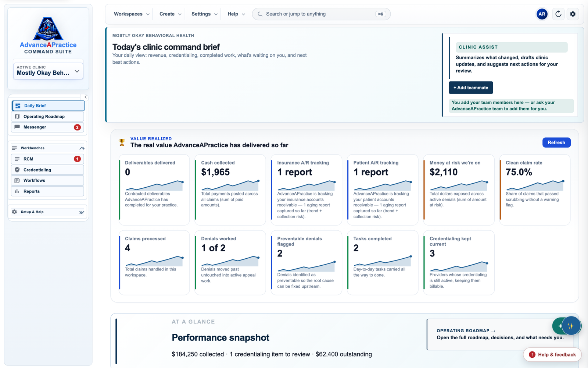The image size is (588, 368).
Task: Open the Preventable denials flagged card
Action: (x=306, y=262)
